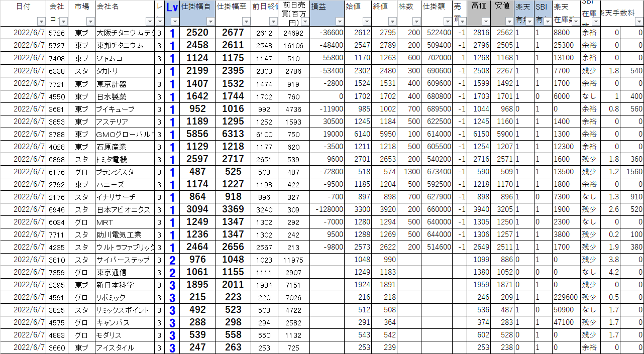The image size is (644, 354).
Task: Select company code cell 6034 for MRT
Action: 57,222
